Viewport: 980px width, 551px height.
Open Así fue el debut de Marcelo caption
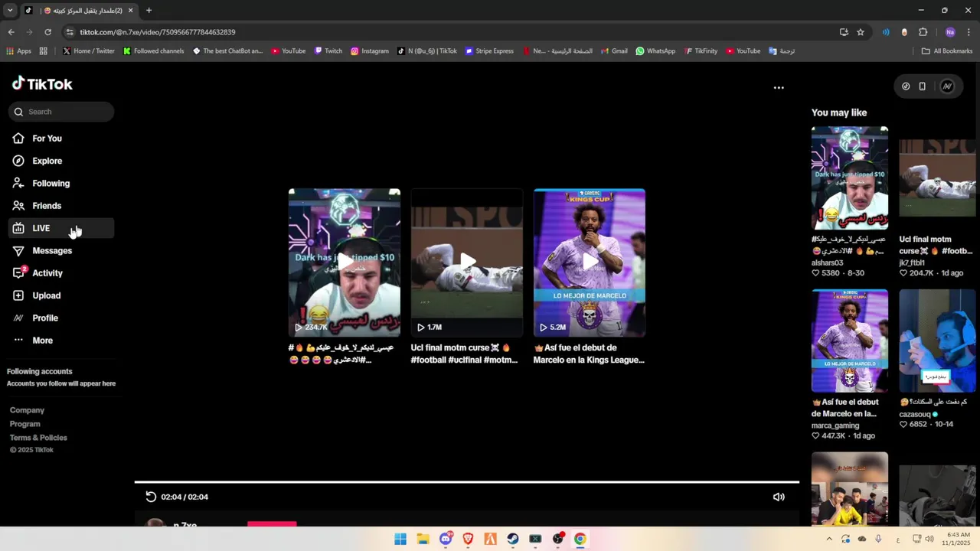click(589, 354)
